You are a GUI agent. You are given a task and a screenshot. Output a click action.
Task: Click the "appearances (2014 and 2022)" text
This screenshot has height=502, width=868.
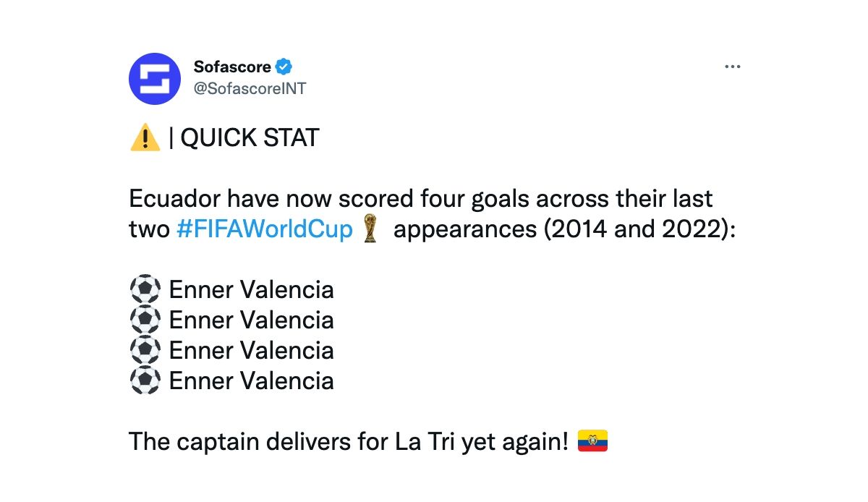pos(564,229)
